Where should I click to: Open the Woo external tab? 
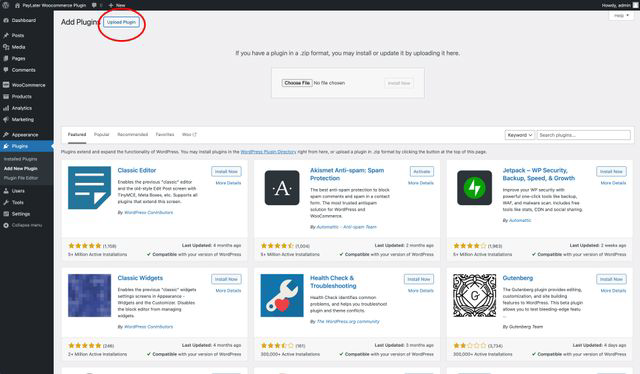tap(189, 134)
